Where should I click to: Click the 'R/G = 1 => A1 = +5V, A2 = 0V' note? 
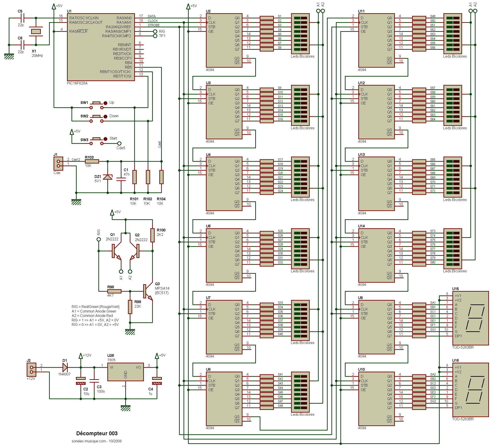click(x=95, y=320)
